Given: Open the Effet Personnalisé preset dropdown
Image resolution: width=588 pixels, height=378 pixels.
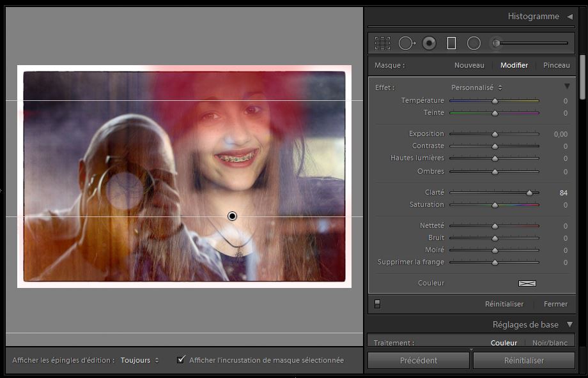Looking at the screenshot, I should pos(477,87).
